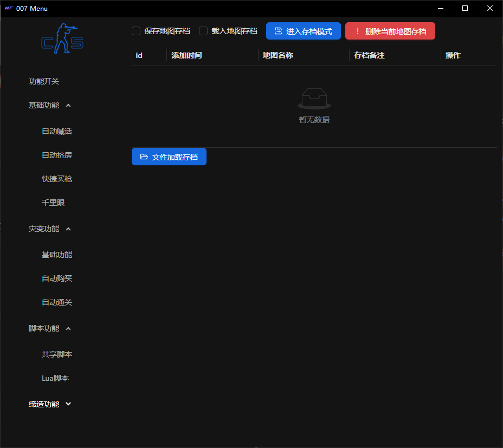Viewport: 503px width, 448px height.
Task: Click the 进入存档模式 button
Action: pyautogui.click(x=304, y=31)
